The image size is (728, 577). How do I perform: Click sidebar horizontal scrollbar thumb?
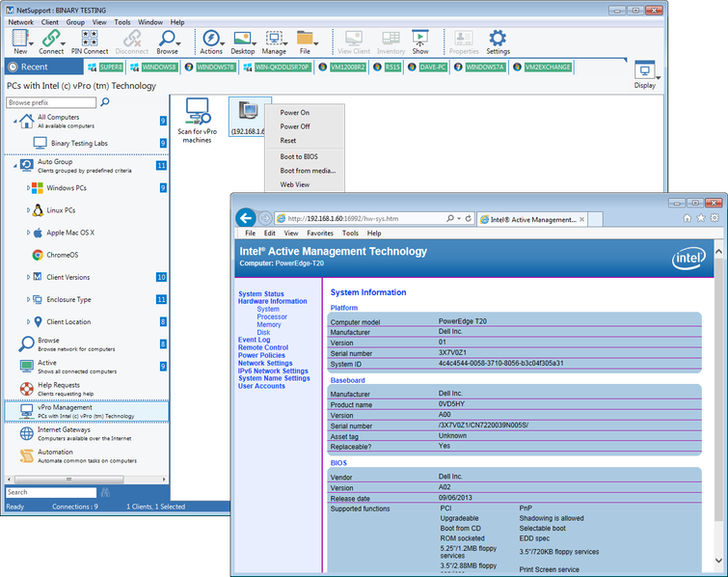68,479
